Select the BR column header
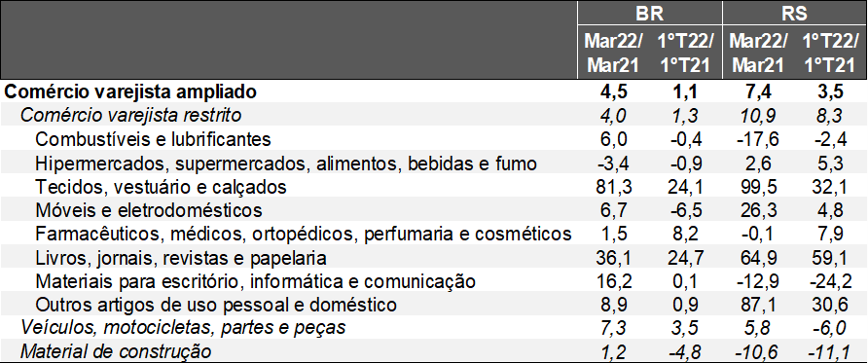Image resolution: width=868 pixels, height=364 pixels. point(649,14)
